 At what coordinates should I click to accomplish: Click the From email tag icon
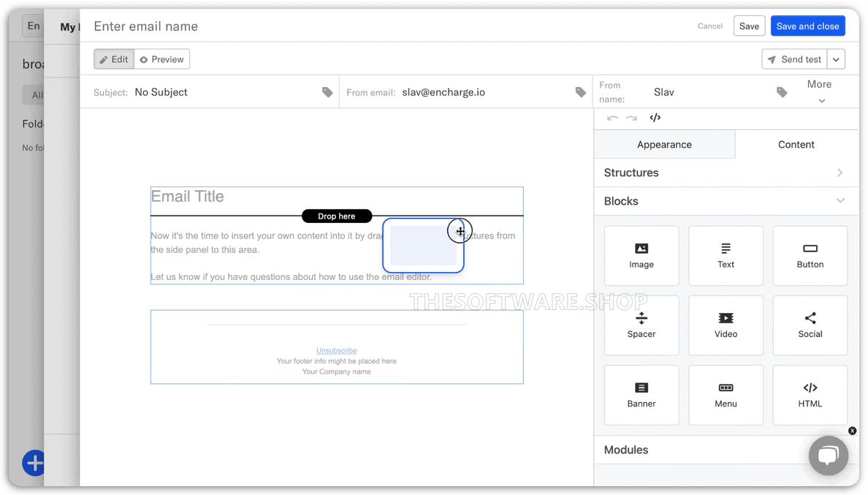point(580,92)
